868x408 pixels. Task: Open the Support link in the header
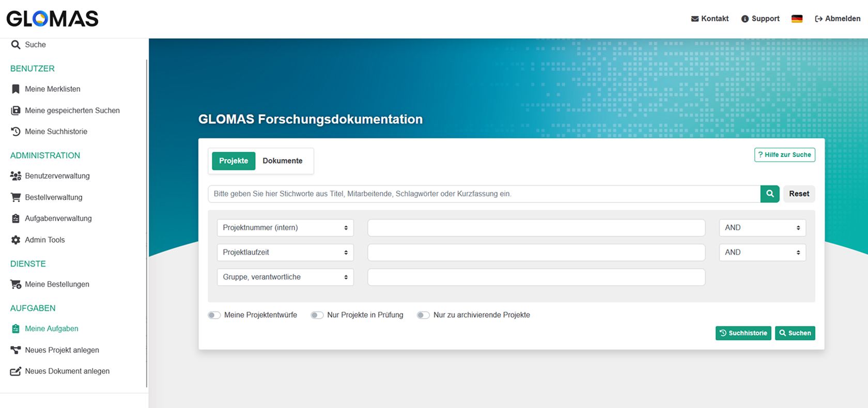pyautogui.click(x=761, y=19)
